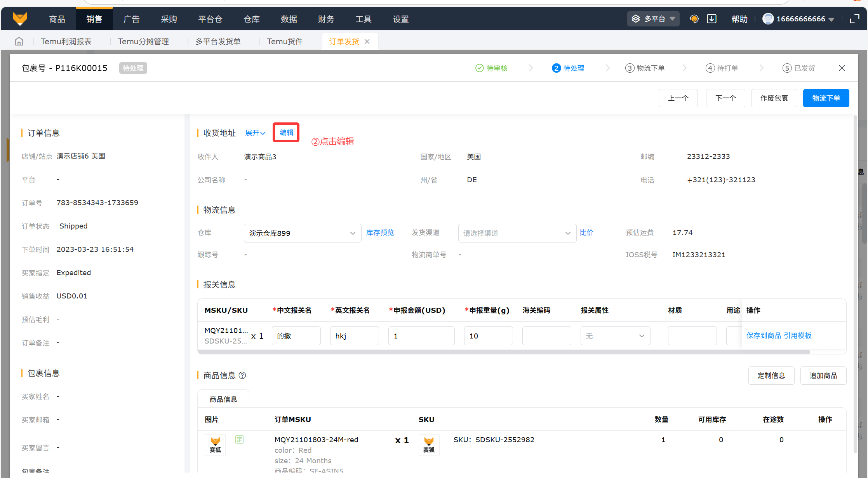Click the 编辑 address link

click(286, 133)
